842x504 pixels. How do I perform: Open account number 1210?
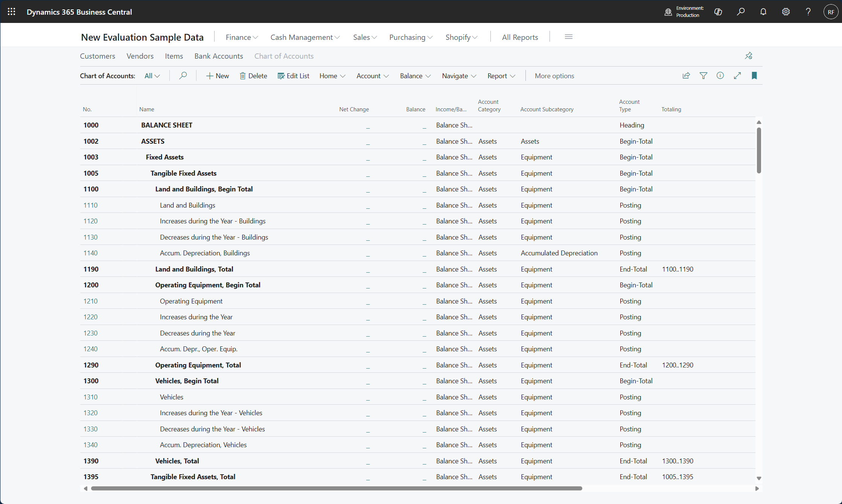coord(90,301)
